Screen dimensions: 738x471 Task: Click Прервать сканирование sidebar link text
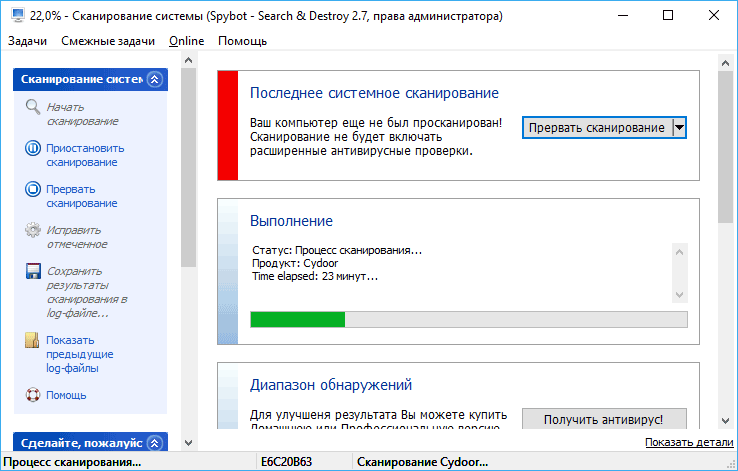point(81,196)
